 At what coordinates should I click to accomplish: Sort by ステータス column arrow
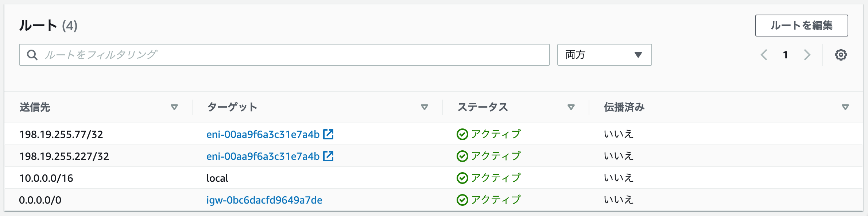(571, 107)
